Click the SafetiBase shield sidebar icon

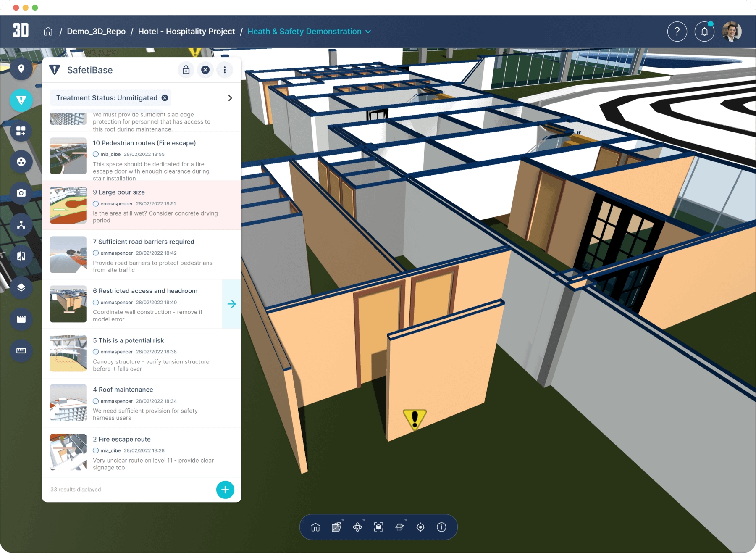coord(21,100)
